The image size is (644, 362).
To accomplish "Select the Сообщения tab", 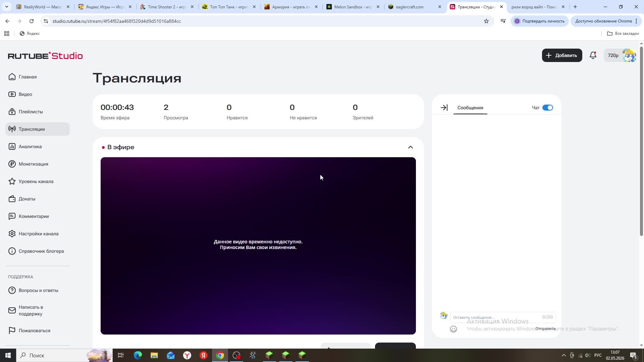I will [470, 108].
